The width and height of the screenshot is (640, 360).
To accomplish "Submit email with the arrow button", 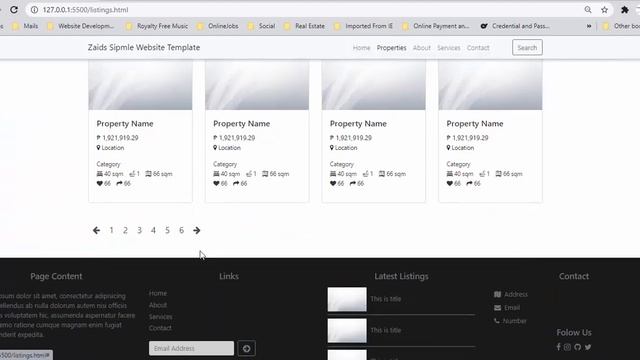I will pyautogui.click(x=247, y=348).
